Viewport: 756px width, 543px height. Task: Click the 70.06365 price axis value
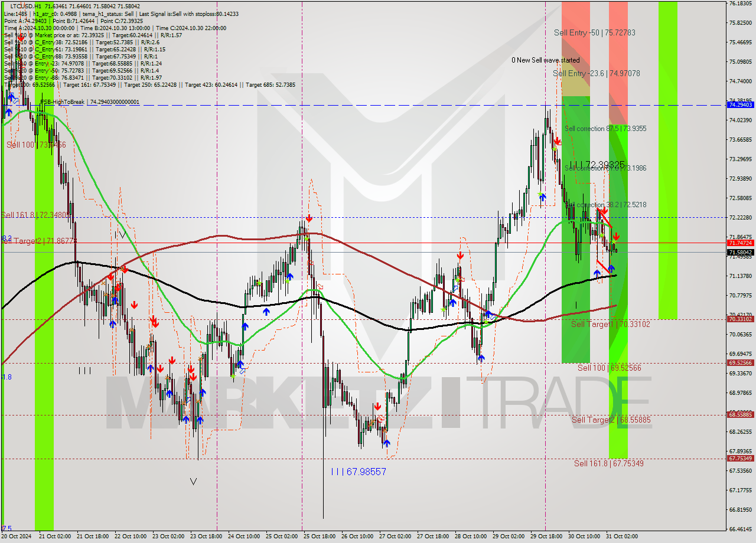740,335
